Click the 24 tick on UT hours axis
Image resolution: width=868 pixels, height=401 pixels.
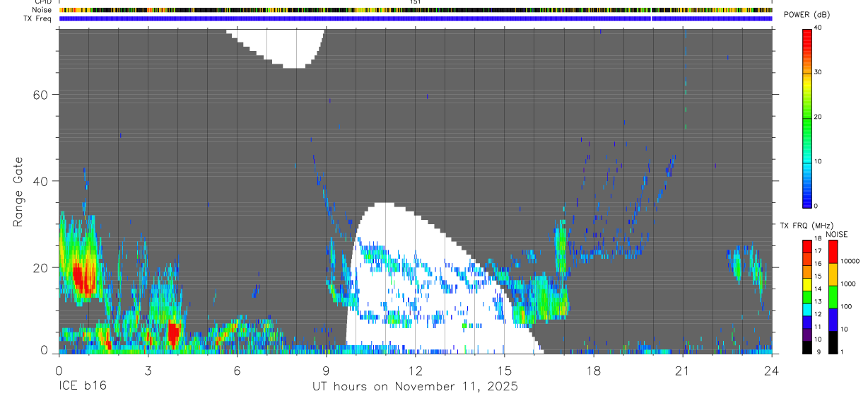pyautogui.click(x=772, y=370)
